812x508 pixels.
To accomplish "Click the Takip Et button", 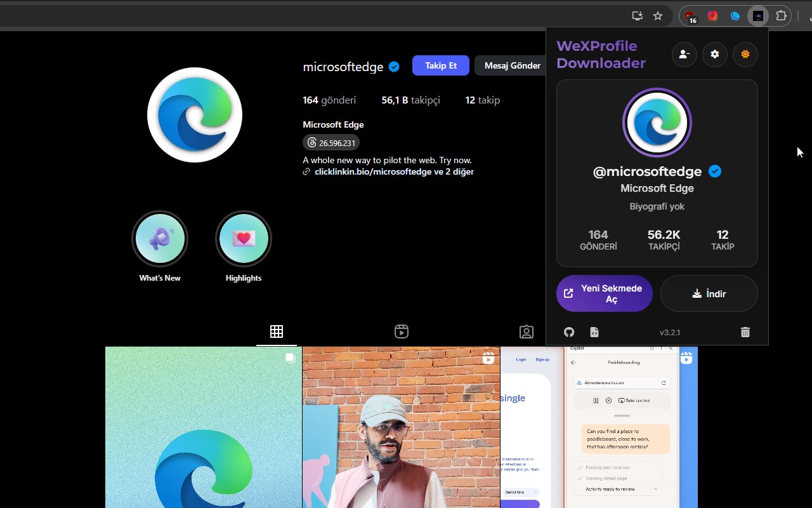I will point(441,65).
